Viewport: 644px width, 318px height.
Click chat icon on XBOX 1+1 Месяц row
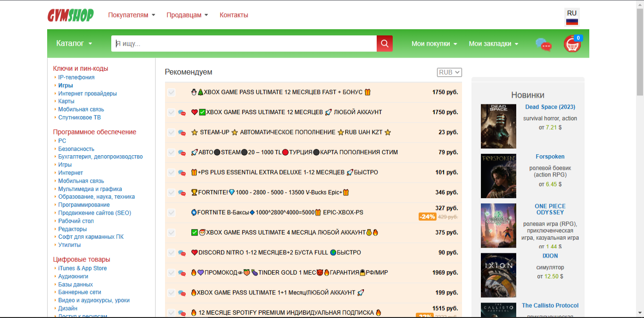182,293
